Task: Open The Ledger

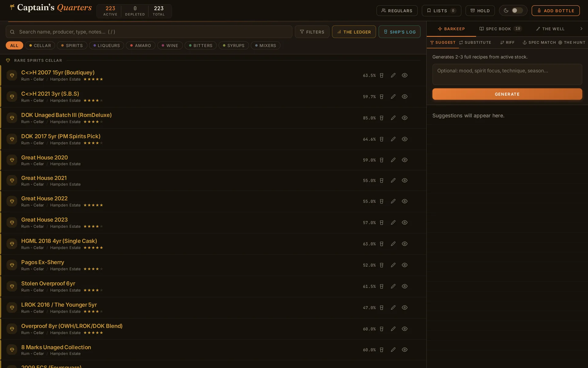Action: pos(354,32)
